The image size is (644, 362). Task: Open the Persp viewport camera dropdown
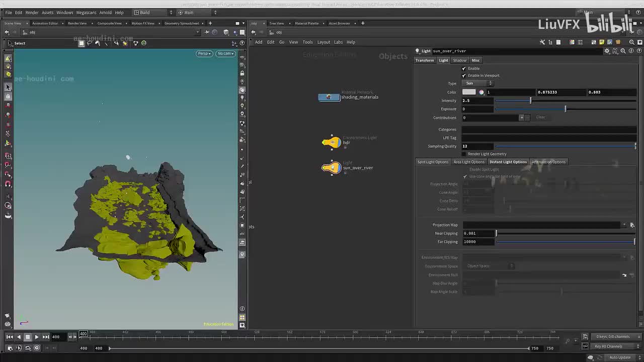204,53
